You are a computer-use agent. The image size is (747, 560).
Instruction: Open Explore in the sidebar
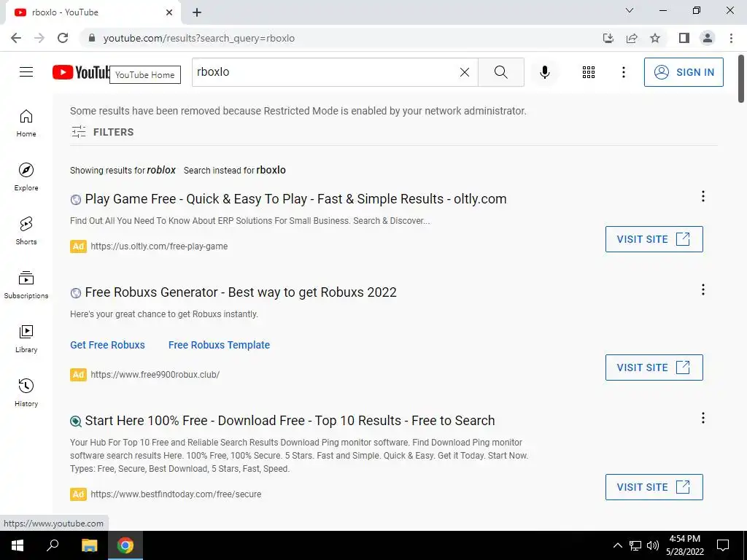(26, 177)
